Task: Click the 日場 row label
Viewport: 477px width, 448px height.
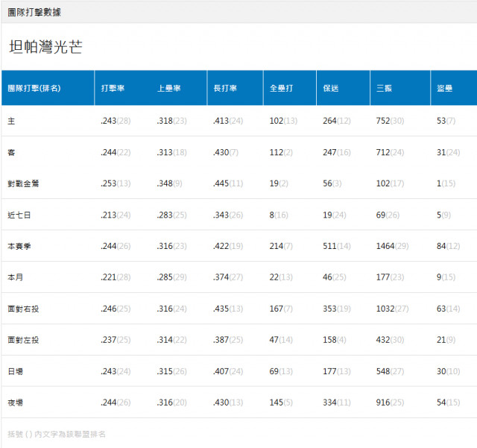Action: [x=16, y=371]
